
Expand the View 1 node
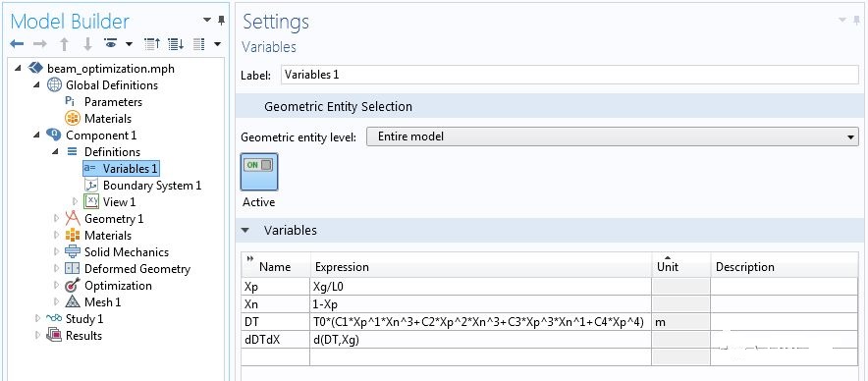[76, 201]
